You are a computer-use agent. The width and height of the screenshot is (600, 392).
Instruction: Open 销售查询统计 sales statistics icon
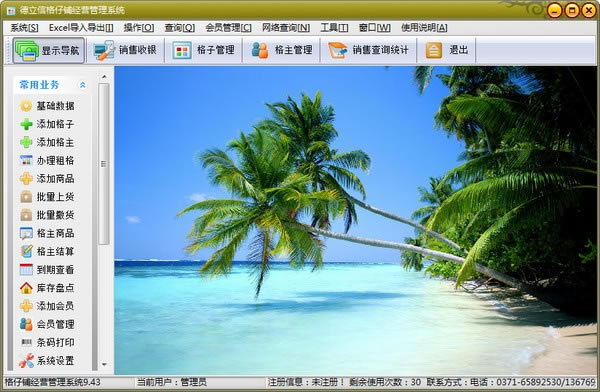[338, 50]
